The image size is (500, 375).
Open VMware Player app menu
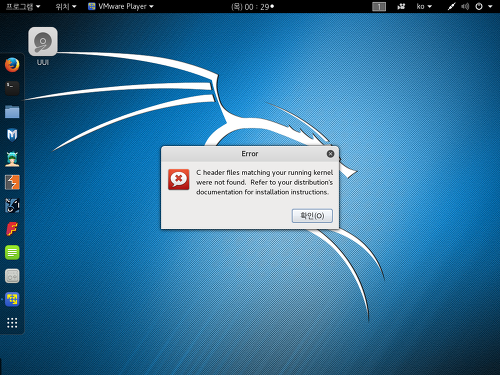click(121, 6)
